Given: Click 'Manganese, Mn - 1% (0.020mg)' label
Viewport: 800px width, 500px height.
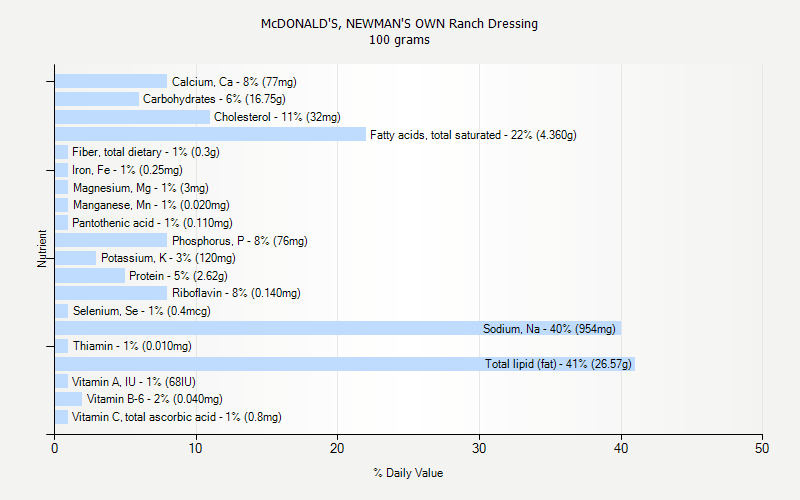Looking at the screenshot, I should tap(151, 205).
